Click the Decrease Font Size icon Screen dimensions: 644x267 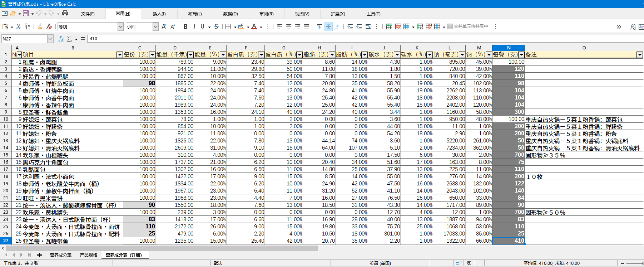[173, 26]
